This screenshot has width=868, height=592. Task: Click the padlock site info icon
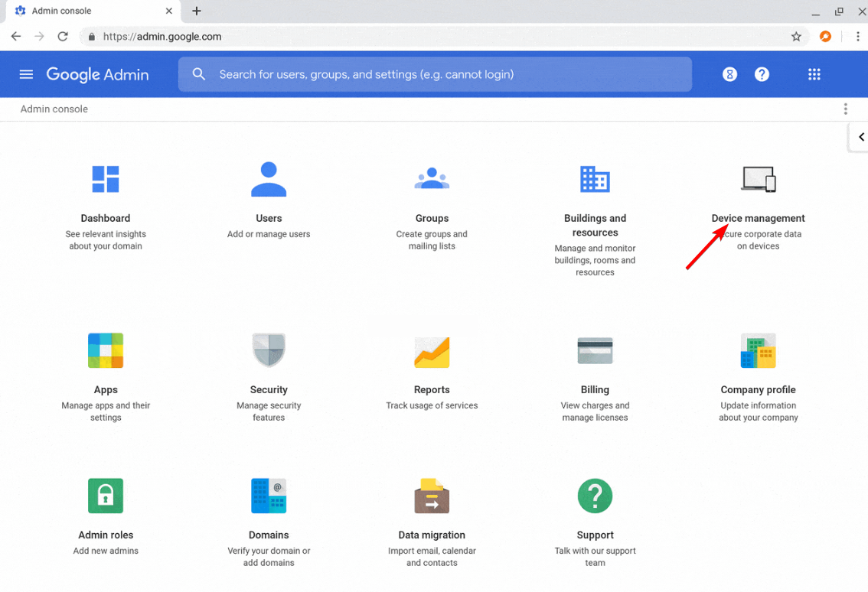91,37
